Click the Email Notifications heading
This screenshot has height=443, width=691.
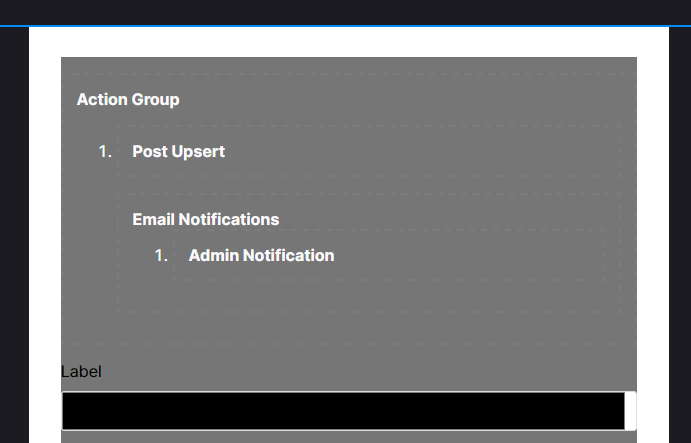pos(205,220)
